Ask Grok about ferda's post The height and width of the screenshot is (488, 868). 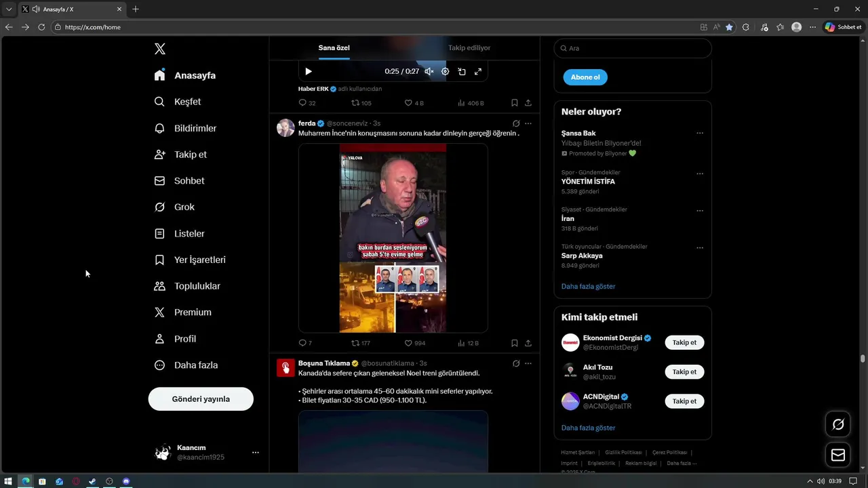(516, 123)
